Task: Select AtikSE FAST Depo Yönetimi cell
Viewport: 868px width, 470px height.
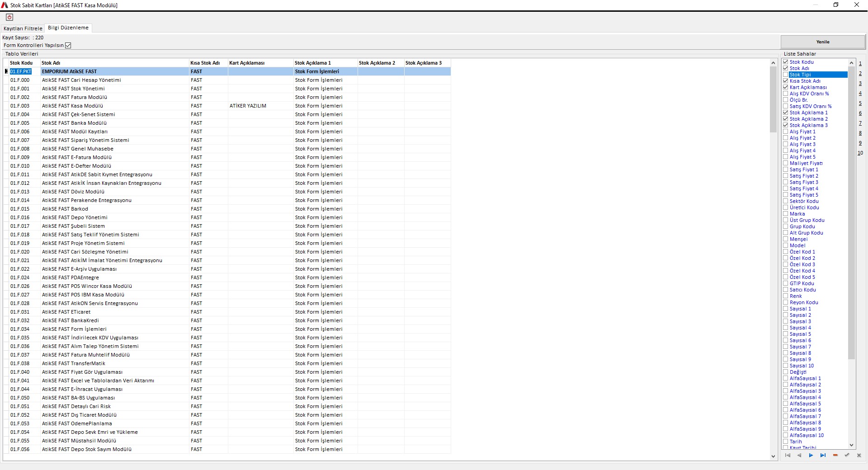Action: [x=114, y=217]
